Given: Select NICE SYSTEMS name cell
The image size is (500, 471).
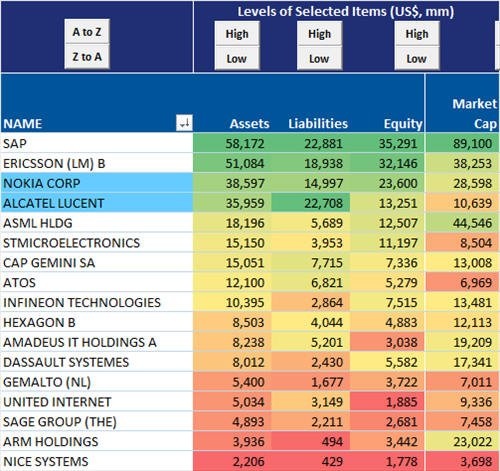Looking at the screenshot, I should pyautogui.click(x=97, y=461).
